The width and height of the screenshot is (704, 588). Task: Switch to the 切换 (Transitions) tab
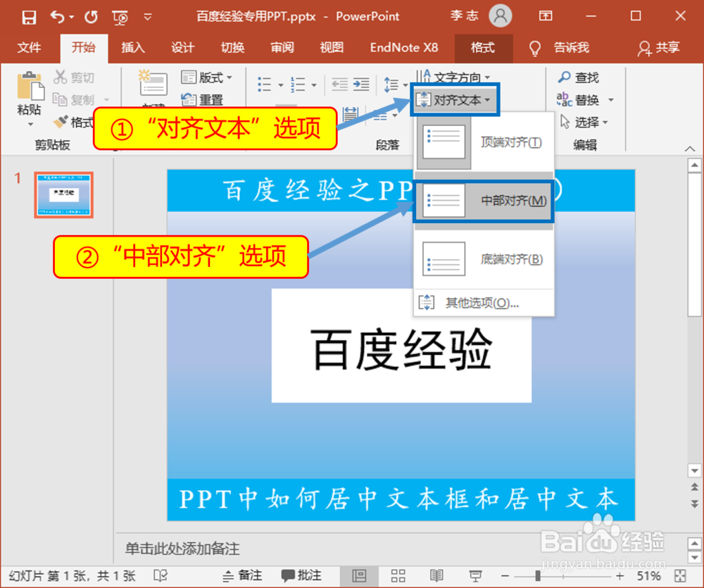pos(232,47)
